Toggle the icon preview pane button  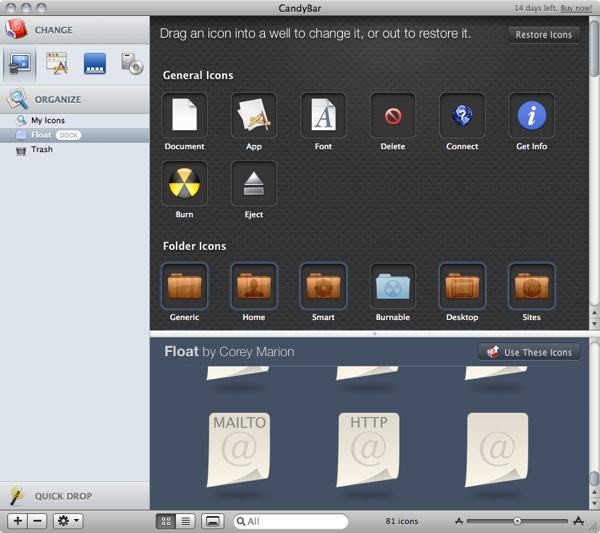[x=213, y=521]
